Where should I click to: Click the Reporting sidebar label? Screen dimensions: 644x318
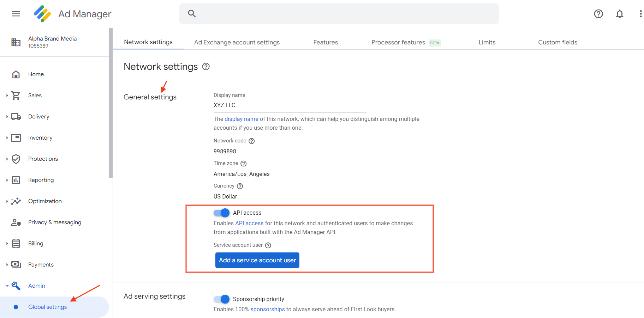click(x=41, y=180)
